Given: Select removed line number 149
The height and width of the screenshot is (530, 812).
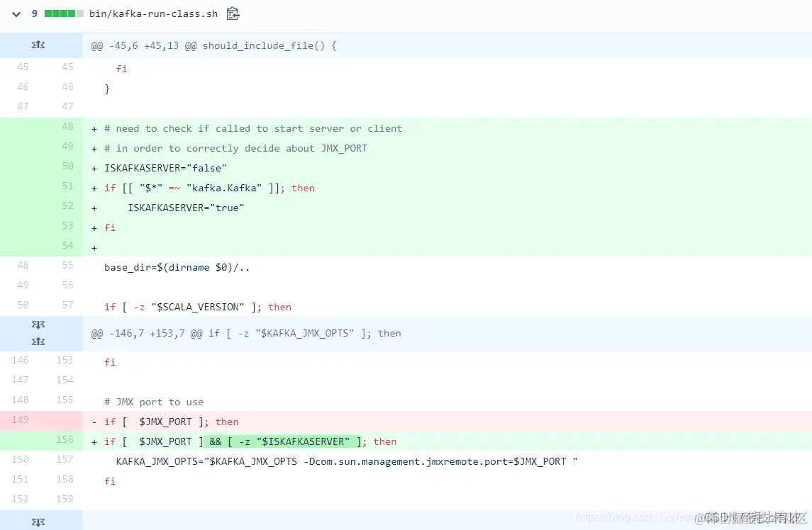Looking at the screenshot, I should pos(20,419).
